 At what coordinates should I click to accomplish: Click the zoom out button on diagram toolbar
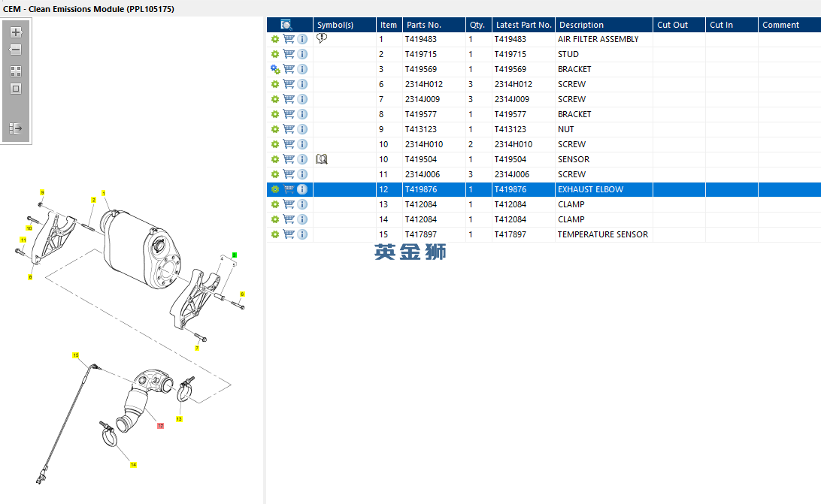[x=16, y=50]
